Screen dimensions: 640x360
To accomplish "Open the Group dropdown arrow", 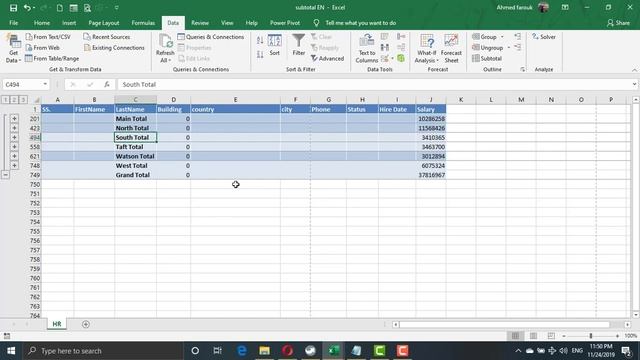I will [x=502, y=37].
